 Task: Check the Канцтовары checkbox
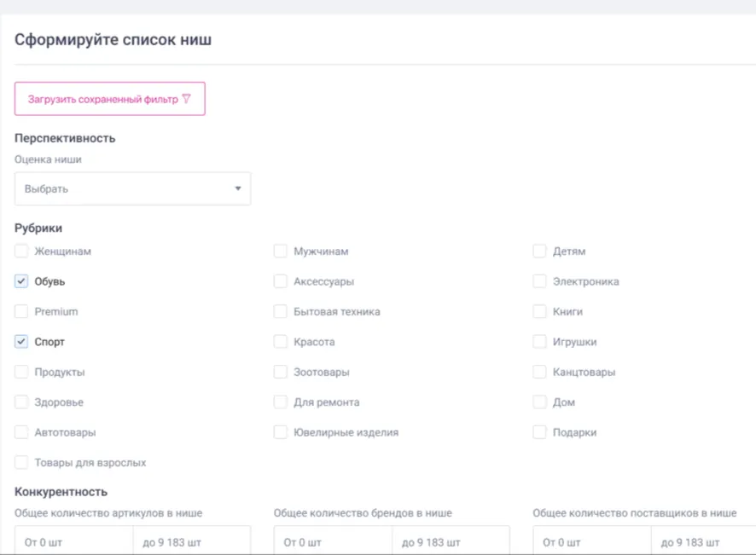tap(539, 372)
